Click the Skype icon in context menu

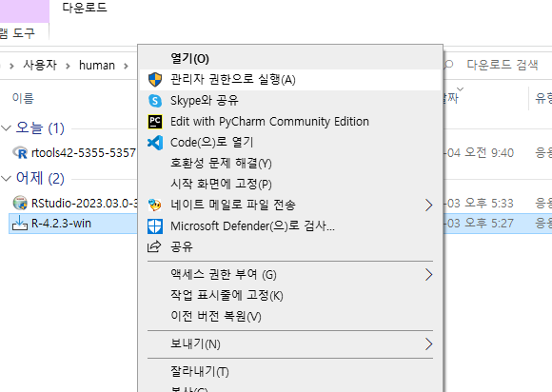tap(155, 101)
